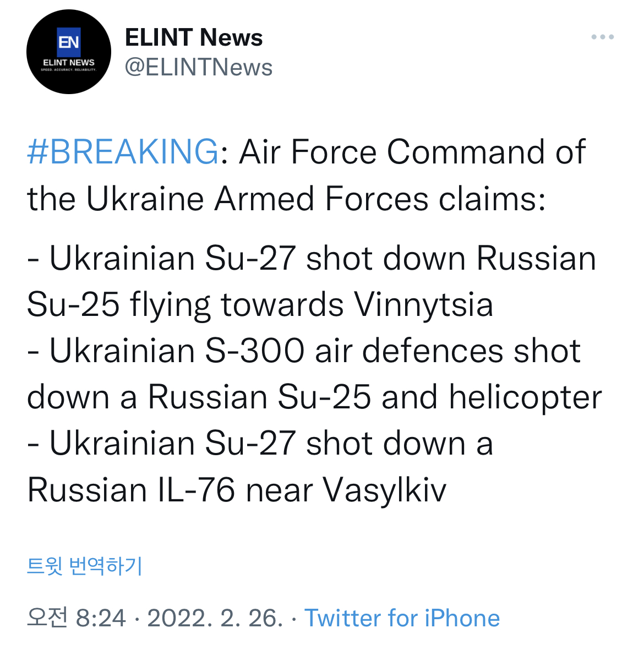Image resolution: width=644 pixels, height=650 pixels.
Task: Translate the tweet via 트윗 번역하기
Action: 85,566
